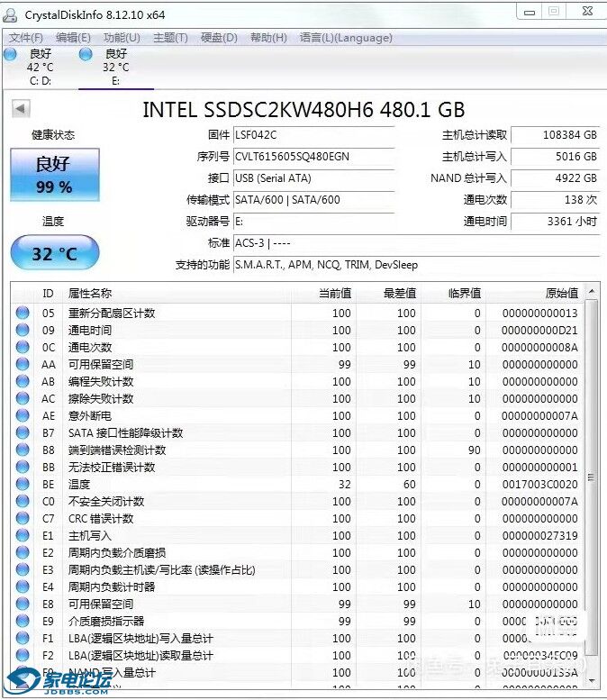
Task: Click the CrystalDiskInfo title bar app icon
Action: 10,14
